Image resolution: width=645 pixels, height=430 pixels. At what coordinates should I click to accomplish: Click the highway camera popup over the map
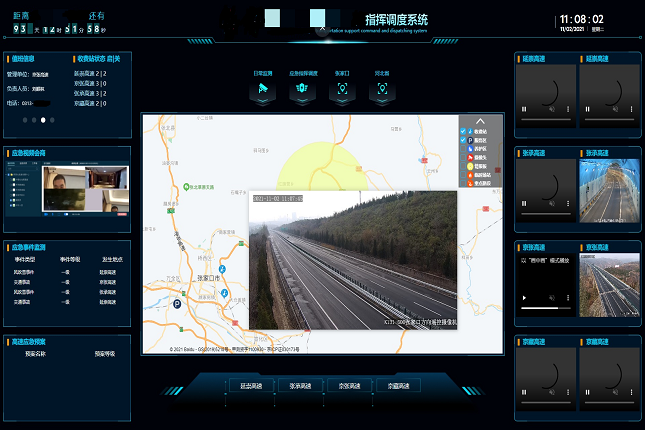tap(353, 260)
